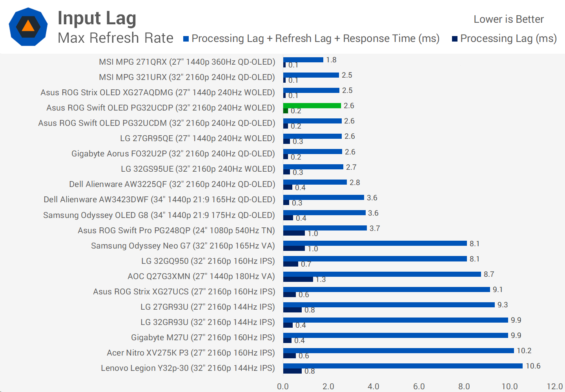Click the dark processing-lag bar for Asus PG248QP

[294, 233]
